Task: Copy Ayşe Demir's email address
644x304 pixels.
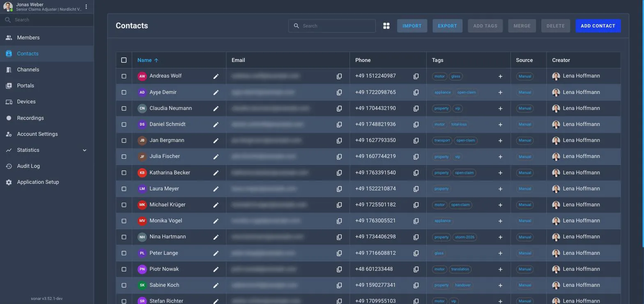Action: point(339,92)
